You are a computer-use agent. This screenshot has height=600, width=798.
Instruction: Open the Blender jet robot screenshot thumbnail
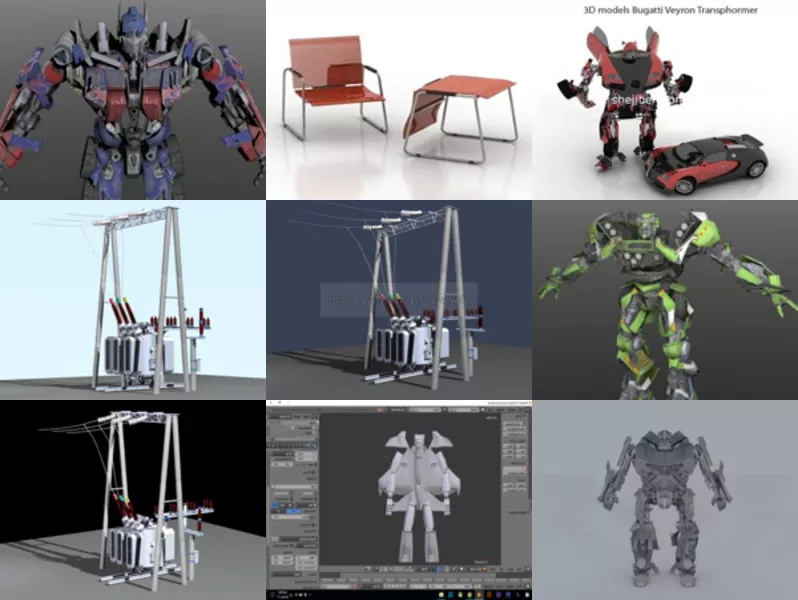point(399,500)
